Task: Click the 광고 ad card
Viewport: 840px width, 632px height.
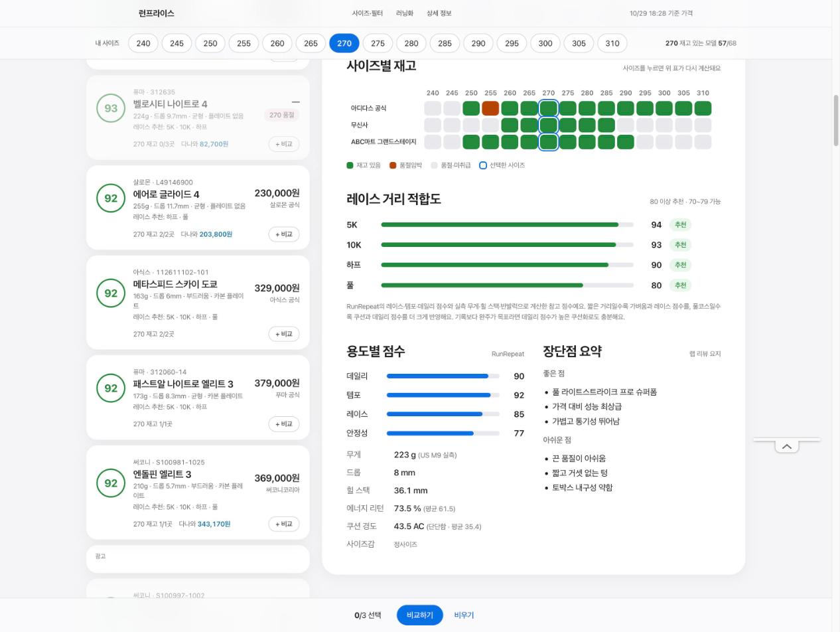Action: [x=198, y=559]
